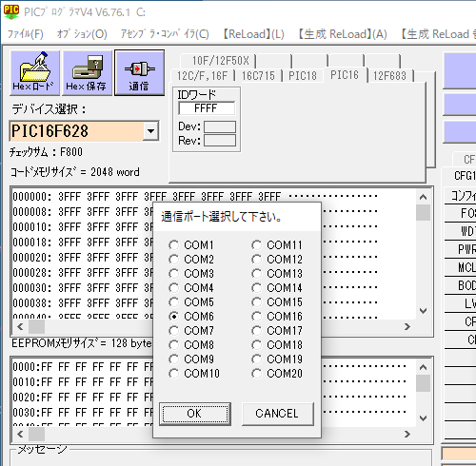
Task: Open the communication (通信) port icon button
Action: 139,72
